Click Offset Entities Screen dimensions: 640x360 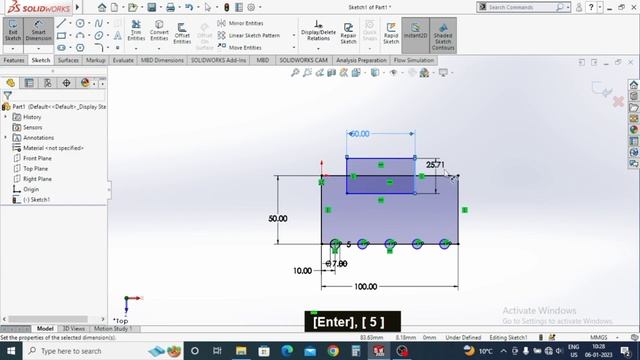pos(182,33)
